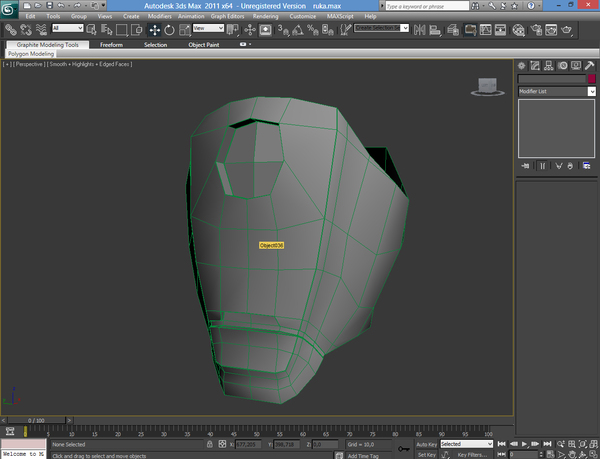The width and height of the screenshot is (600, 459).
Task: Toggle the selection lock padlock
Action: tap(209, 444)
